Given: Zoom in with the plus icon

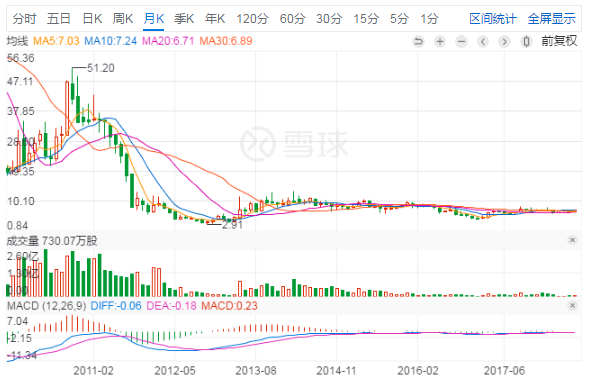Looking at the screenshot, I should coord(440,41).
